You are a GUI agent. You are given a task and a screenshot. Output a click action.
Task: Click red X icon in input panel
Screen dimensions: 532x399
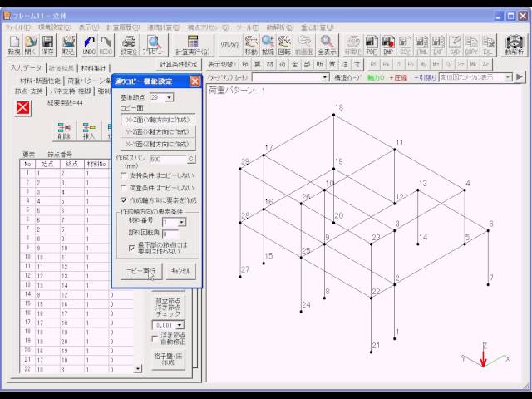pos(22,108)
